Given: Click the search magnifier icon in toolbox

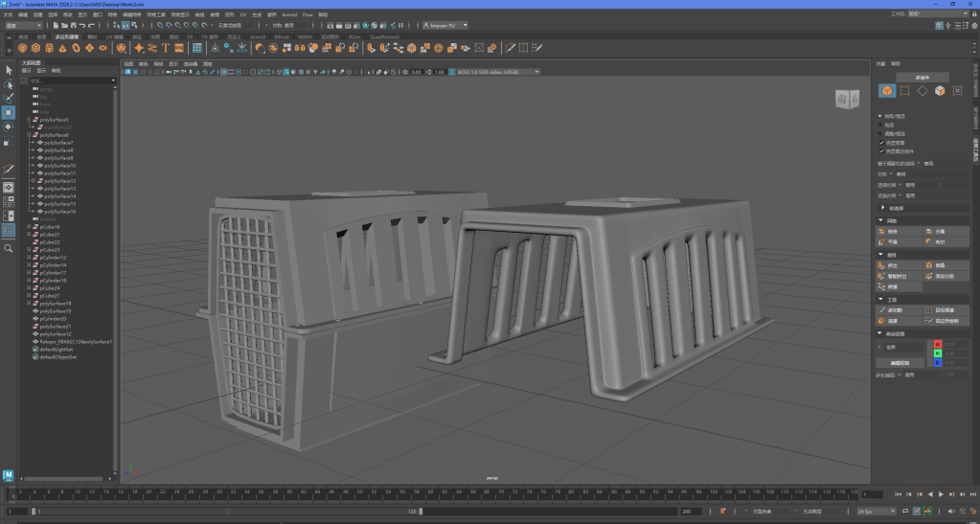Looking at the screenshot, I should pyautogui.click(x=9, y=248).
